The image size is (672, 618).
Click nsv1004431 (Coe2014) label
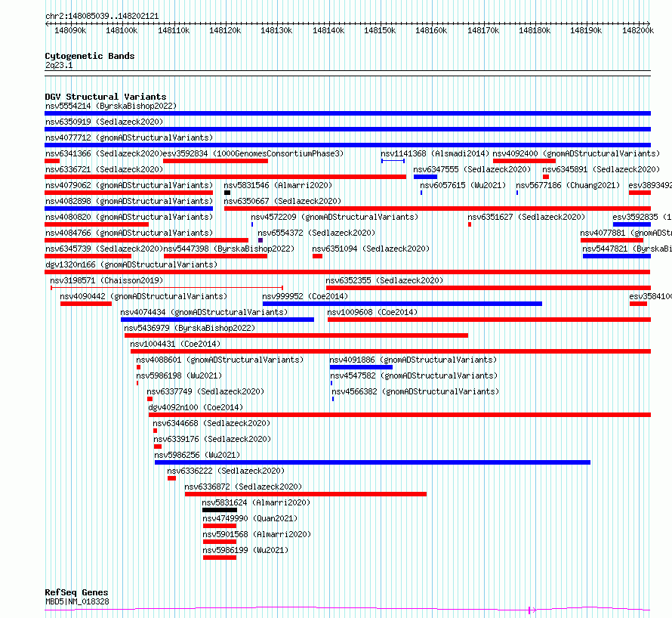175,344
